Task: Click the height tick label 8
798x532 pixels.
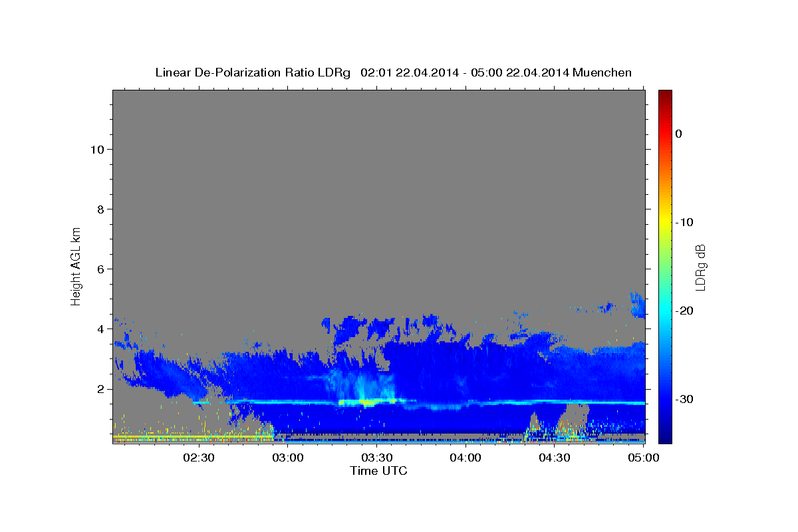Action: [x=100, y=209]
